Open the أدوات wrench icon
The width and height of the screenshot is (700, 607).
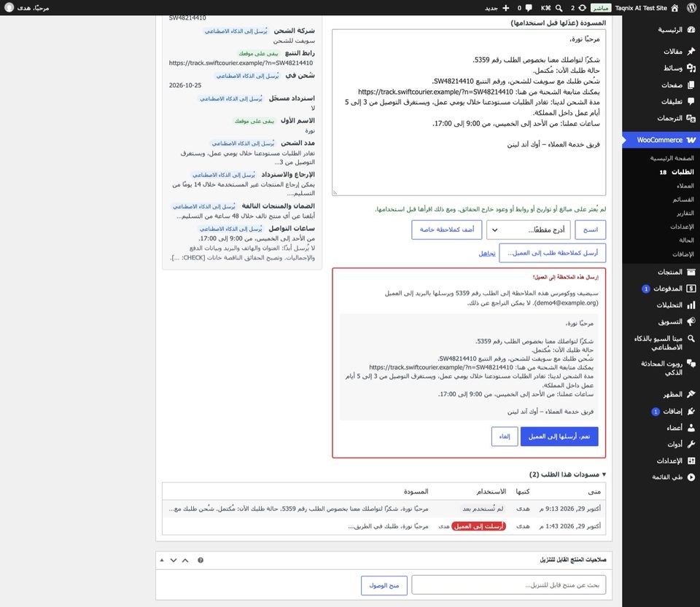pyautogui.click(x=691, y=445)
